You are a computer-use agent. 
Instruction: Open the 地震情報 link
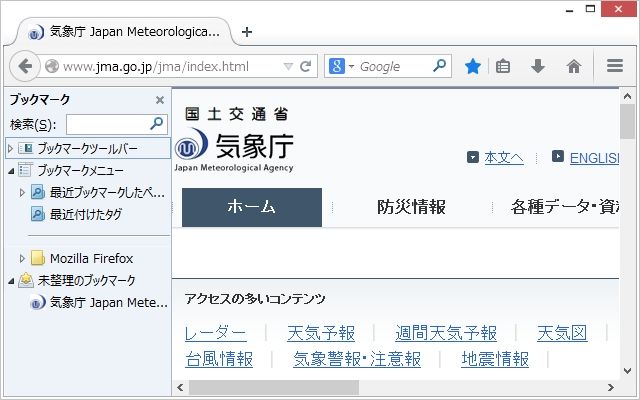[x=495, y=360]
